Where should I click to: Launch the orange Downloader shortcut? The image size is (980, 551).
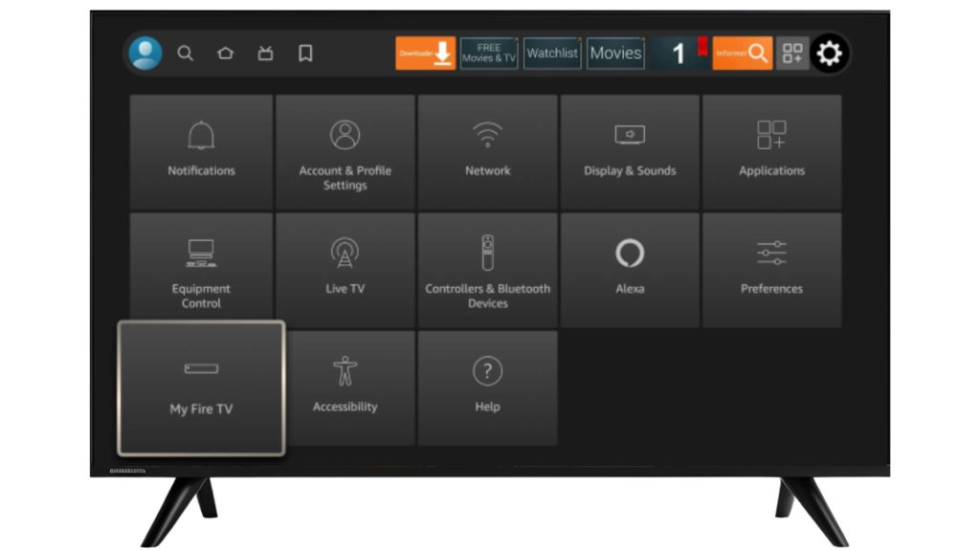(424, 54)
